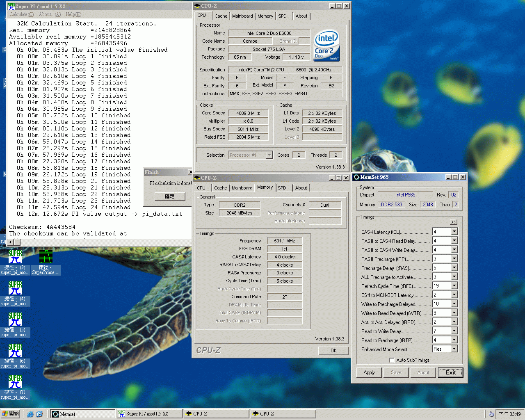
Task: Switch to second CPU-Z taskbar button
Action: (x=283, y=414)
